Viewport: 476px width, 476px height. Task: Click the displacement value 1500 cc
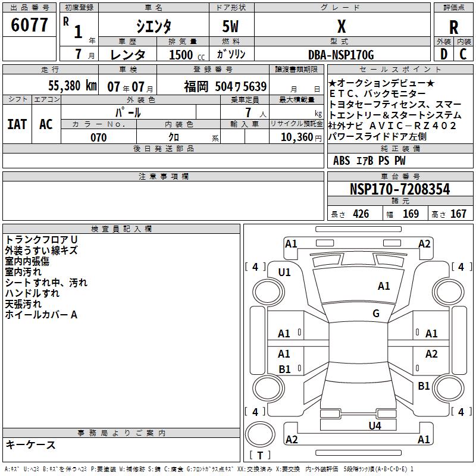coord(187,55)
